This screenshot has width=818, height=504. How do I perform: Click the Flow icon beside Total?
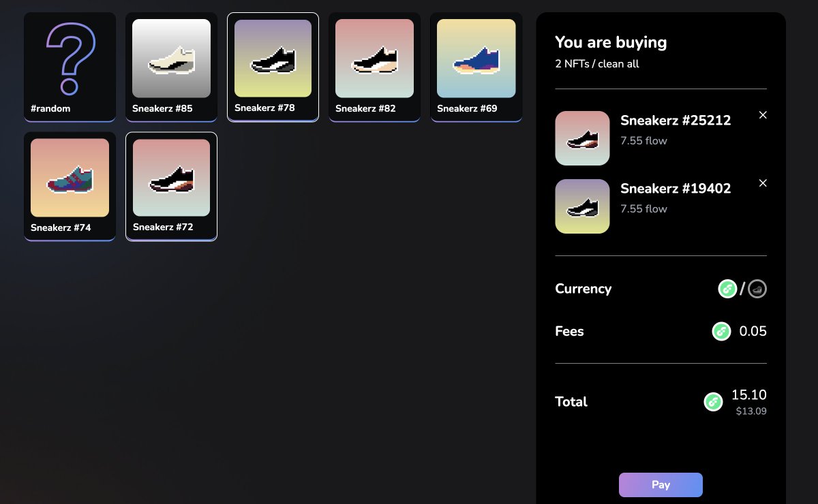click(x=713, y=402)
